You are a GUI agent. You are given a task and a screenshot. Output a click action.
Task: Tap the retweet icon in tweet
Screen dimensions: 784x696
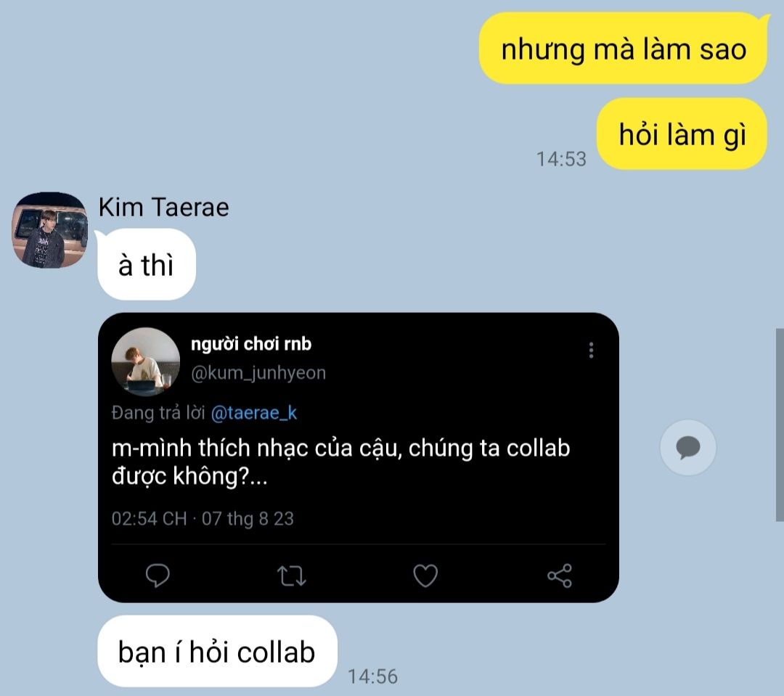pyautogui.click(x=292, y=576)
